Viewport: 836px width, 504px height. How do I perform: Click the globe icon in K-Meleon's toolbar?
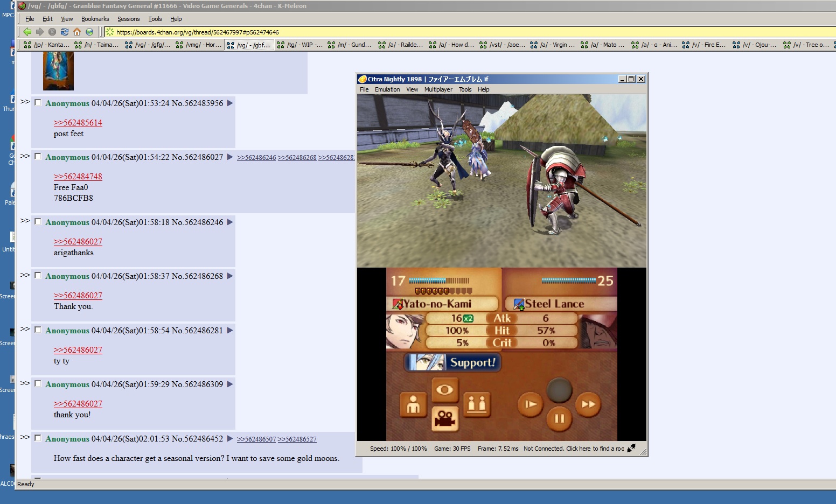(89, 32)
